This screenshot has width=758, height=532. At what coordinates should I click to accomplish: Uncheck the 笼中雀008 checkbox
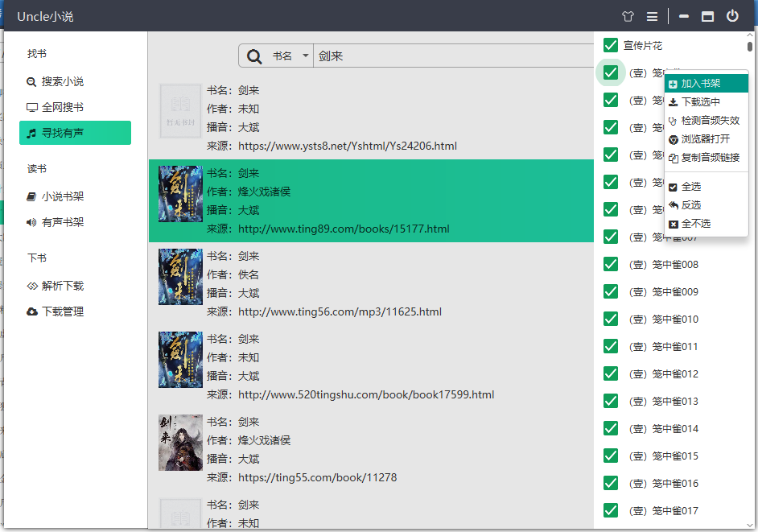point(611,265)
